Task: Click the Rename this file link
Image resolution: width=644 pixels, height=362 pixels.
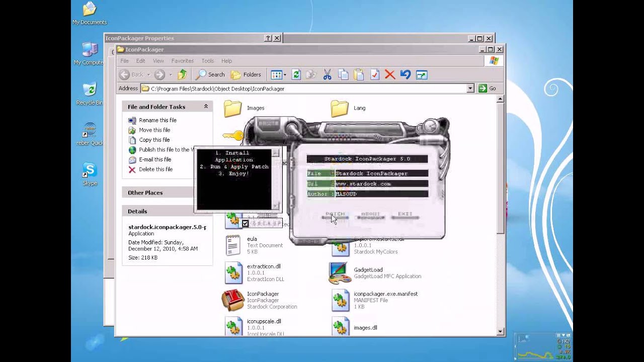Action: coord(158,120)
